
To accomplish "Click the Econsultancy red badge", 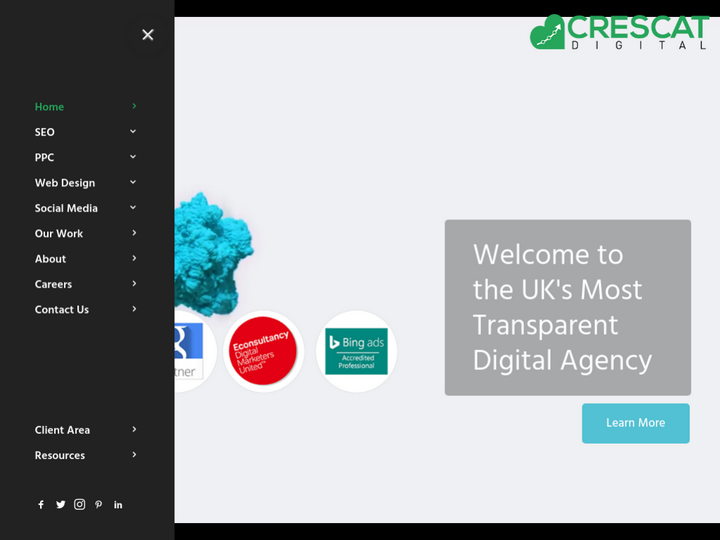I will (x=263, y=351).
